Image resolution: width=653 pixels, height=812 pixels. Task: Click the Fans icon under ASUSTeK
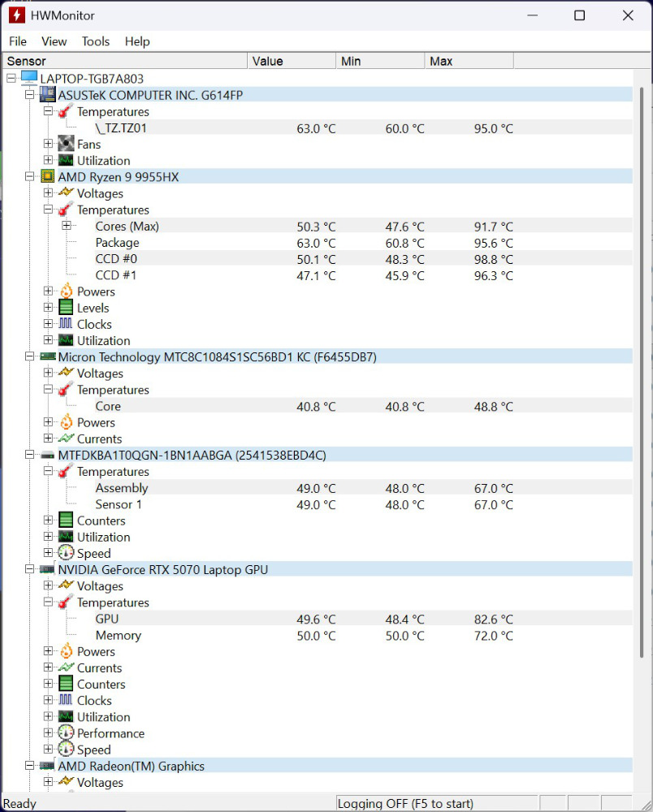[66, 144]
